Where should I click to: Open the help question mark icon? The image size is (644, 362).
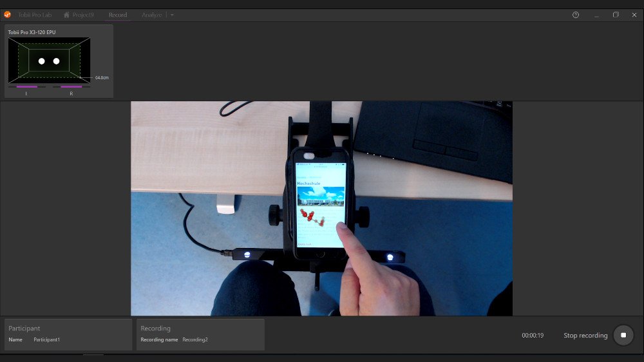[576, 15]
